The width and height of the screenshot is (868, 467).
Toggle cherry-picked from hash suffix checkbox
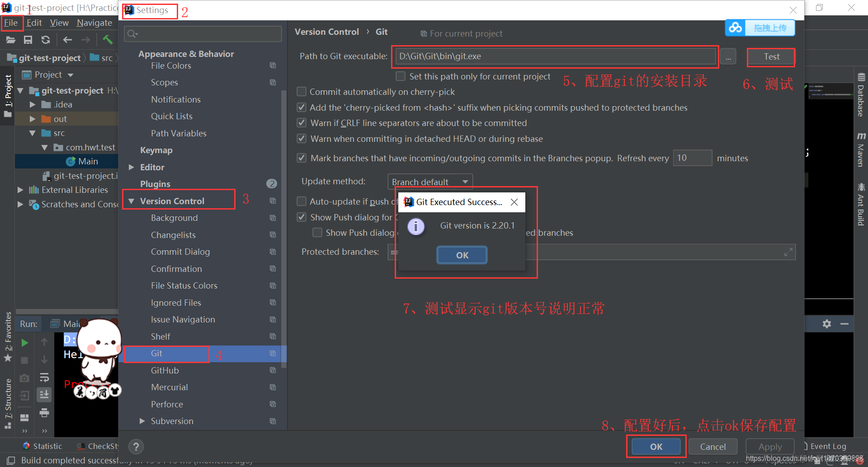click(x=302, y=107)
